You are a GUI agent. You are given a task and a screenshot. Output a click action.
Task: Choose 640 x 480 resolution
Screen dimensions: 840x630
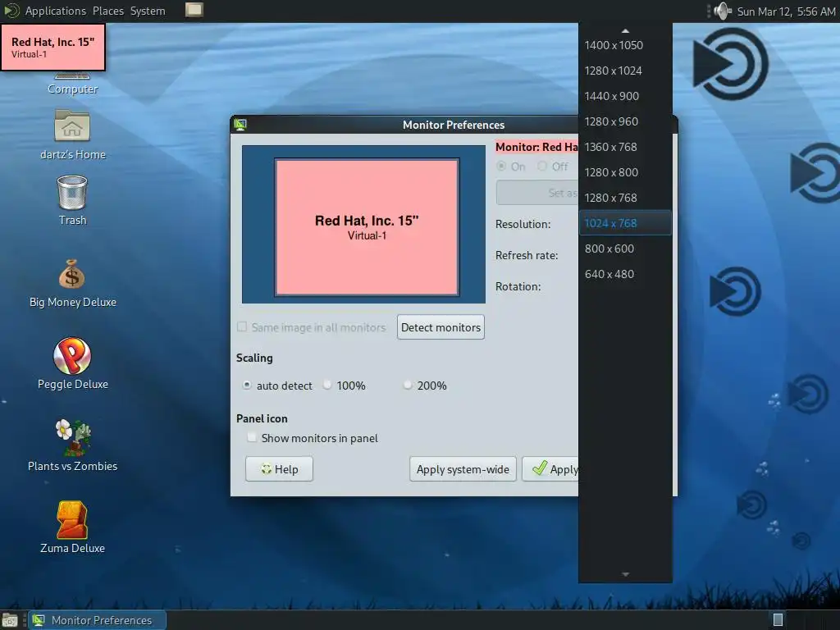625,274
